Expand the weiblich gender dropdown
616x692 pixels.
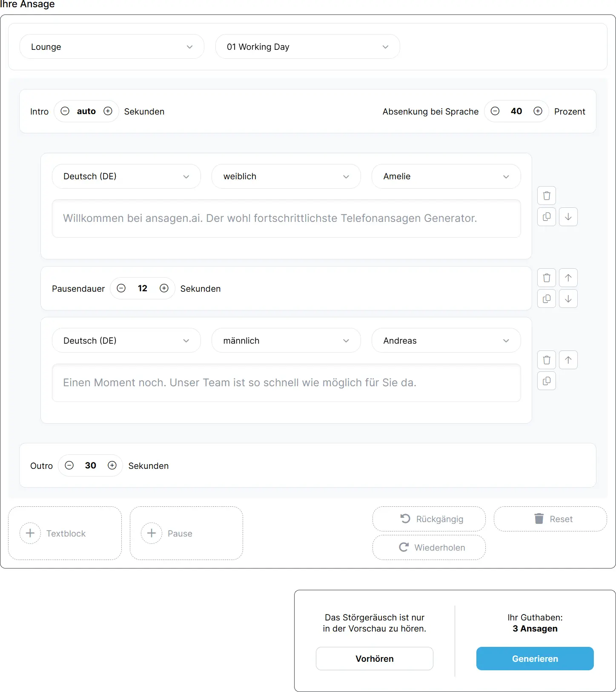coord(286,176)
